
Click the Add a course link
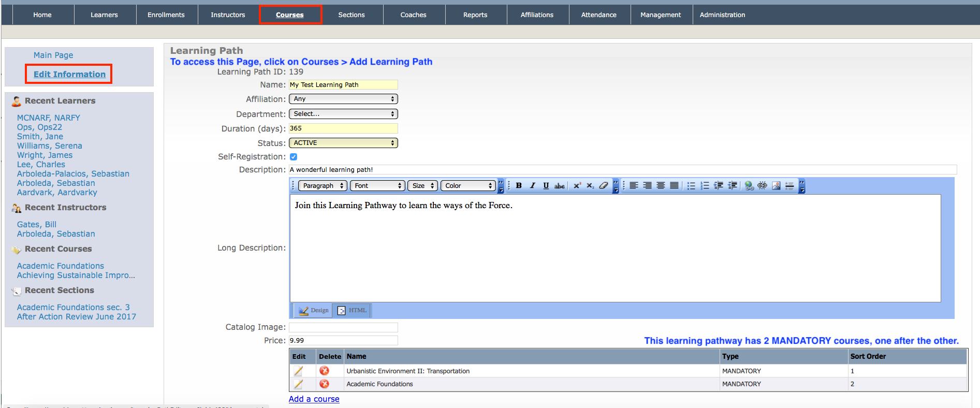[x=314, y=399]
